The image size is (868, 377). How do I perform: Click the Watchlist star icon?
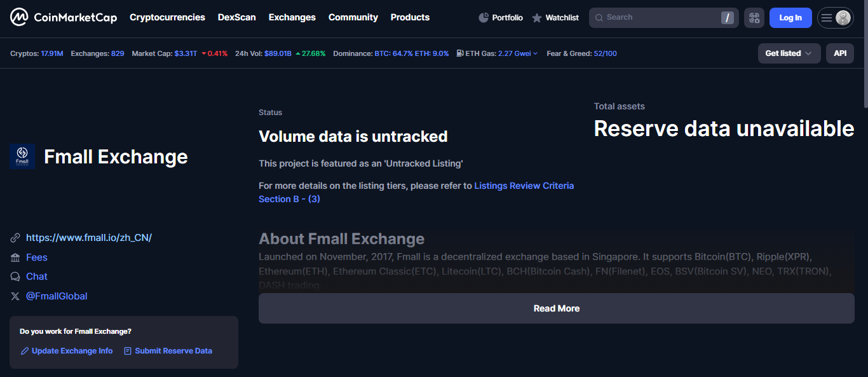(x=536, y=17)
